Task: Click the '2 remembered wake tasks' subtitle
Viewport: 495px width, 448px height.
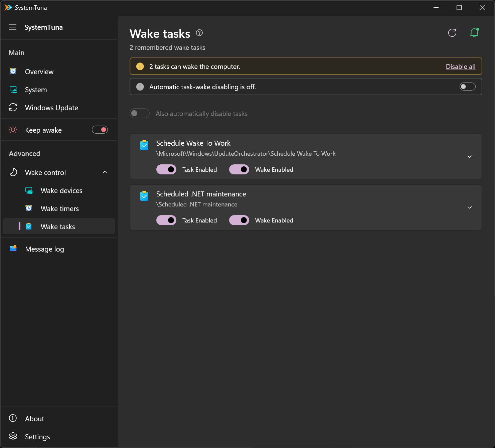Action: [x=167, y=47]
